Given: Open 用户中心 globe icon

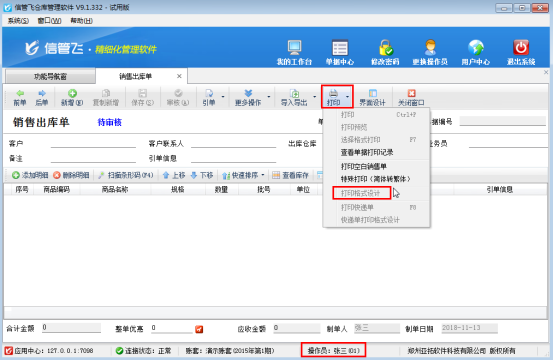Looking at the screenshot, I should point(475,47).
